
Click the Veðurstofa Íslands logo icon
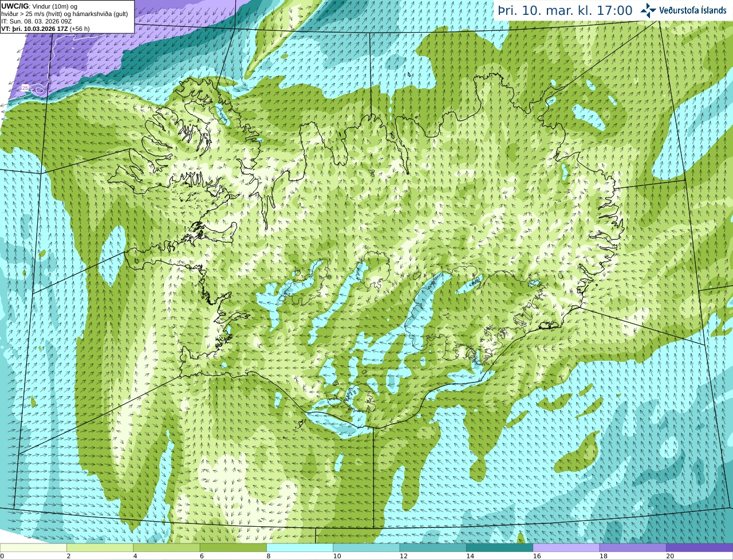[x=648, y=10]
